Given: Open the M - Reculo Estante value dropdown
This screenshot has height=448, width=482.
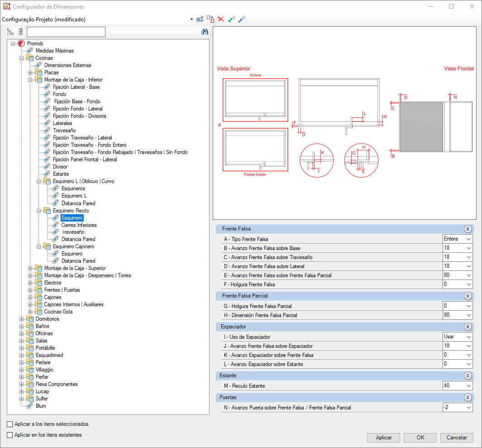Looking at the screenshot, I should point(469,386).
